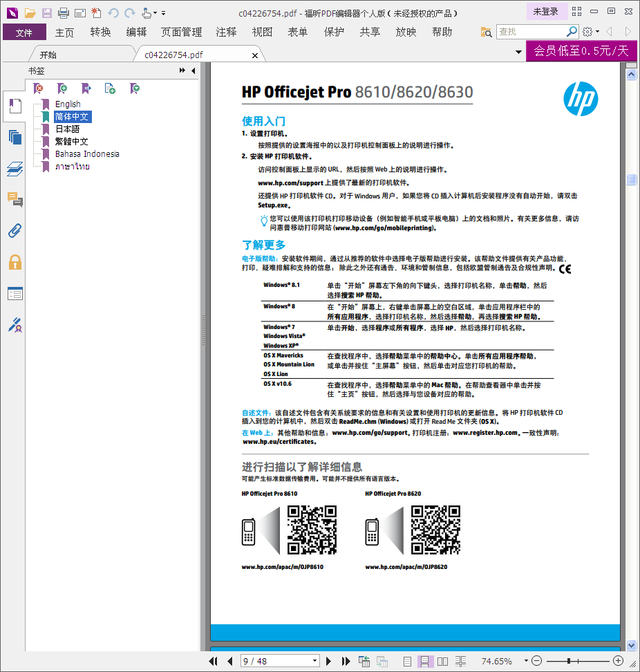Screen dimensions: 640x672
Task: Open the 保护 ribbon tab
Action: pos(334,32)
